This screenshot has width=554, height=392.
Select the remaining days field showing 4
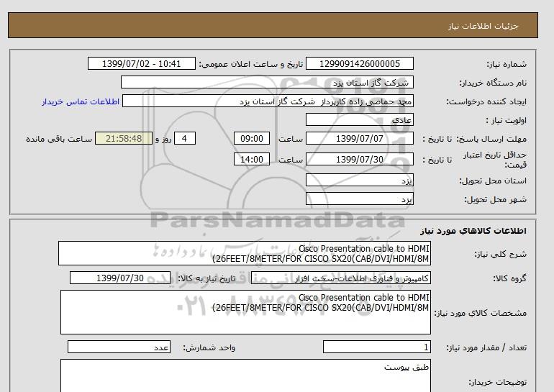(x=184, y=138)
